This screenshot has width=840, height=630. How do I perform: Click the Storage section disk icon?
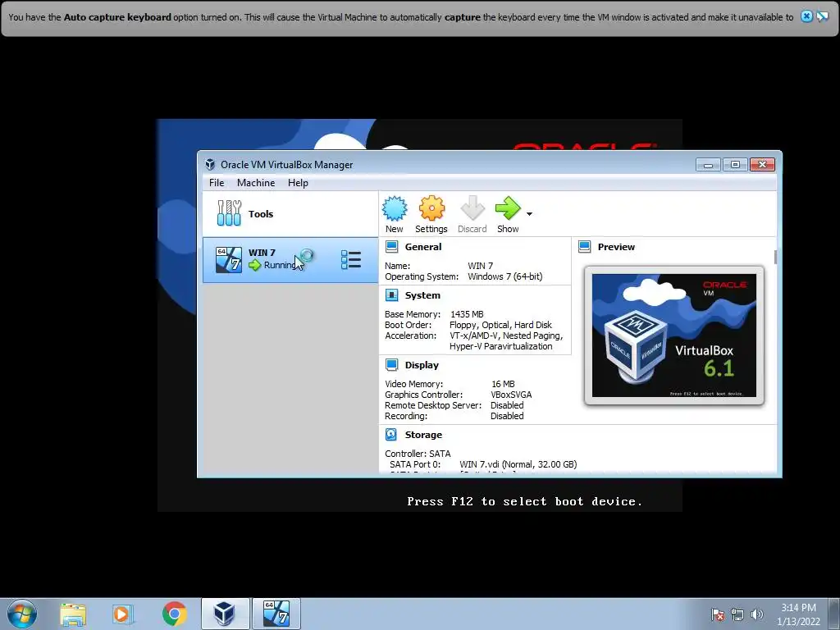tap(391, 435)
